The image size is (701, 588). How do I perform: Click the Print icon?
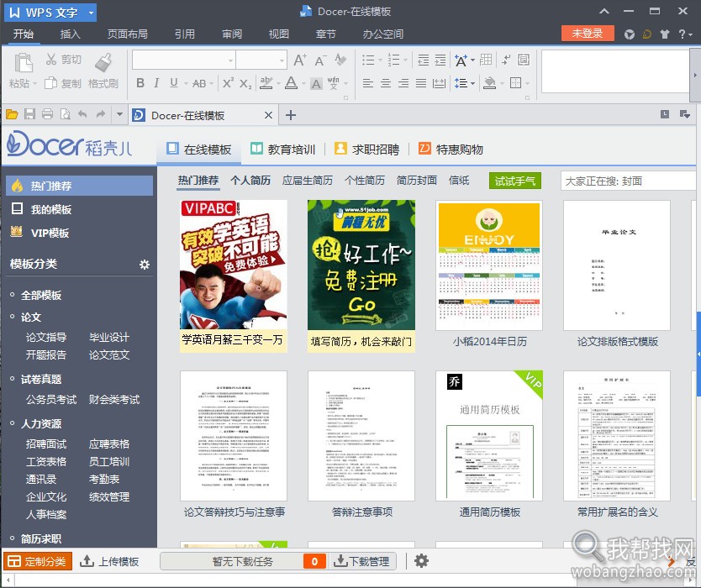[x=47, y=115]
